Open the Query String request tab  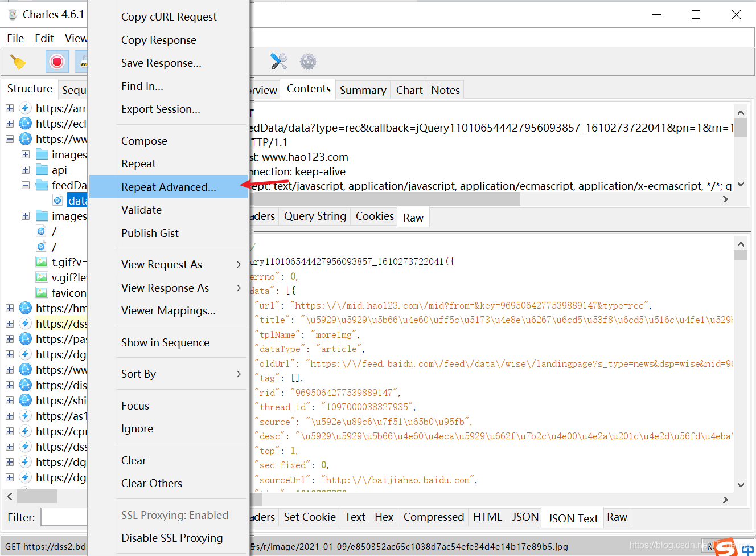(x=315, y=216)
